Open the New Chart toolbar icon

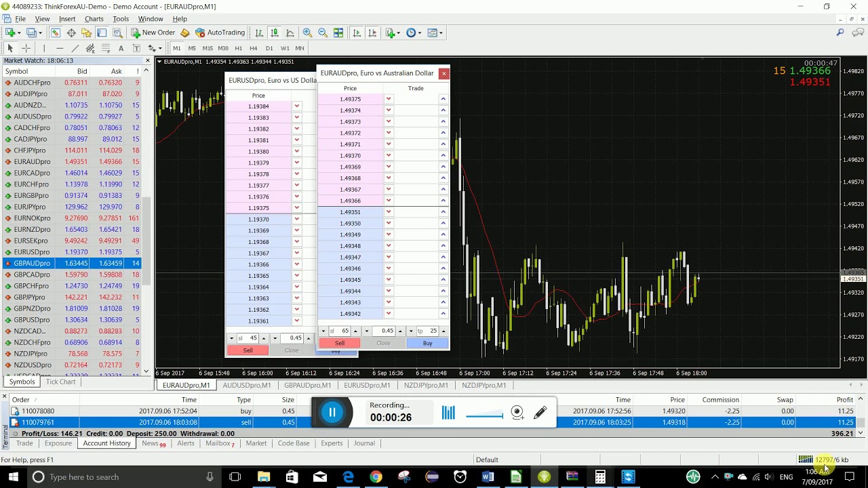pyautogui.click(x=11, y=33)
